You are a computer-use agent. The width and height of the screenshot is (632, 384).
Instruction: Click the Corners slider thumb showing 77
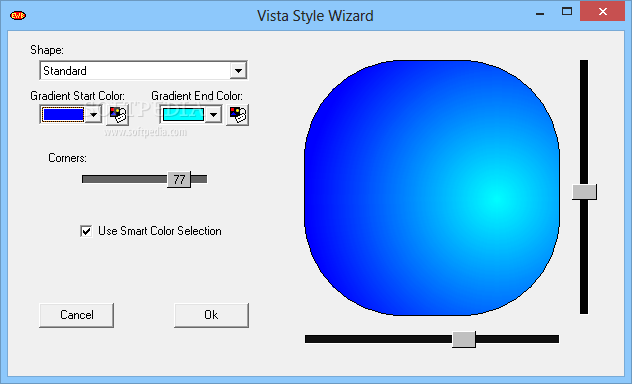coord(179,179)
